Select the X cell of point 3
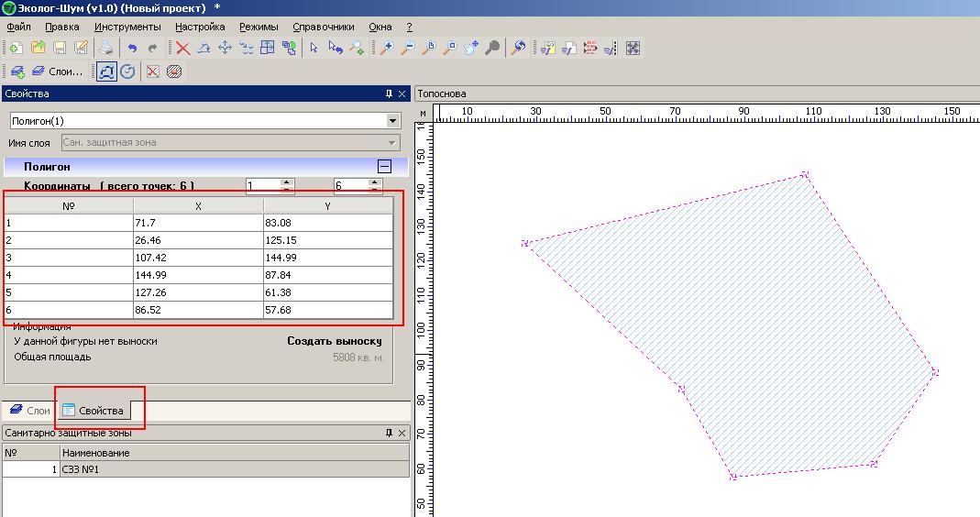980x517 pixels. coord(198,258)
